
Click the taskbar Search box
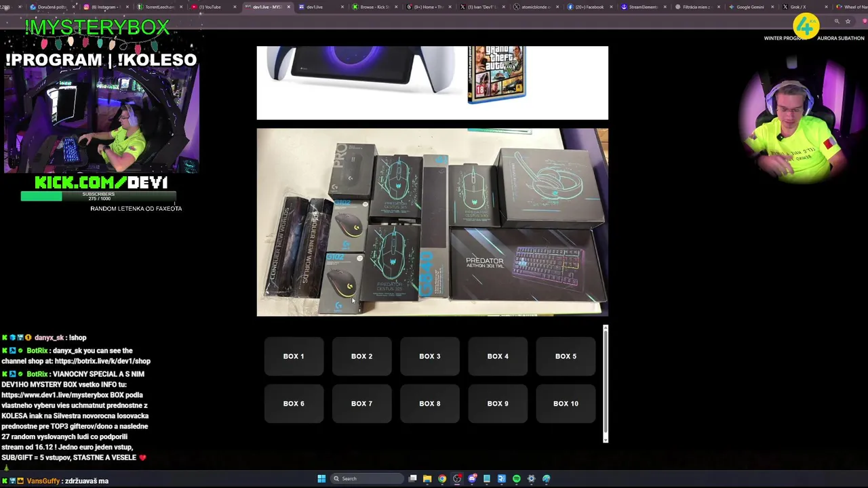368,479
